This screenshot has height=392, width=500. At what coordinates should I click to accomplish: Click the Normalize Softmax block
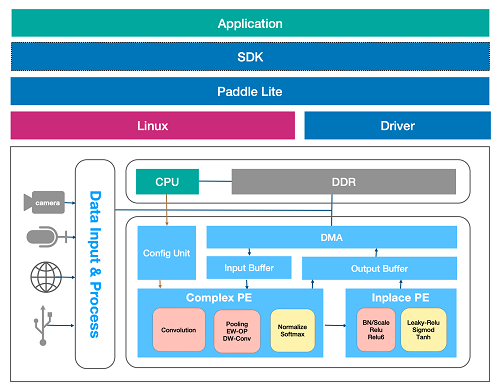(293, 330)
